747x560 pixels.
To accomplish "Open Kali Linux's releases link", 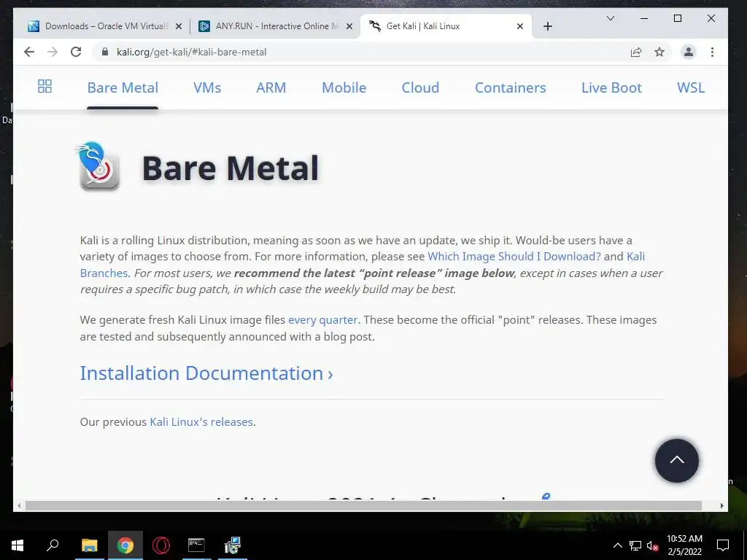I will click(x=201, y=422).
